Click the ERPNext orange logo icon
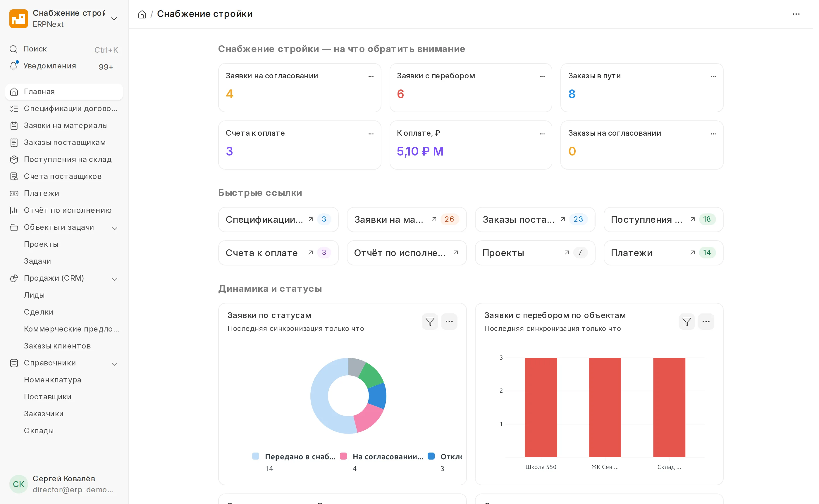 (19, 19)
